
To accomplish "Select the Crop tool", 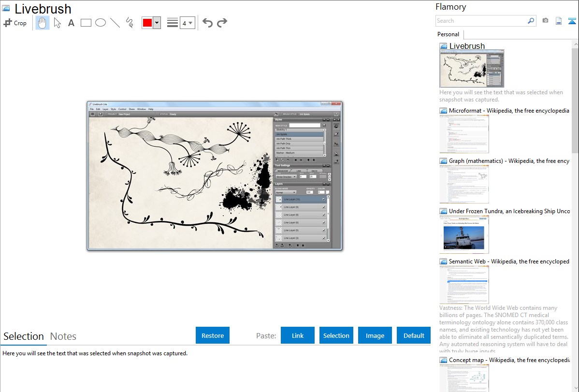I will (15, 23).
